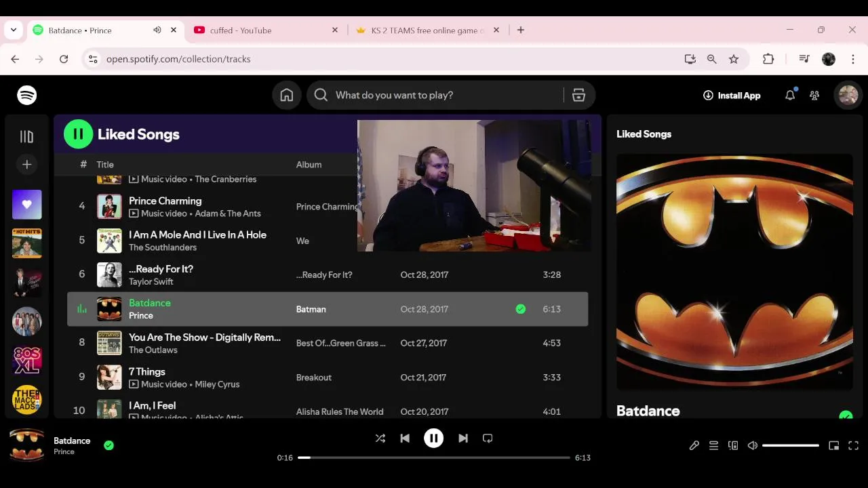This screenshot has height=488, width=868.
Task: Toggle lyrics microphone icon
Action: (694, 445)
